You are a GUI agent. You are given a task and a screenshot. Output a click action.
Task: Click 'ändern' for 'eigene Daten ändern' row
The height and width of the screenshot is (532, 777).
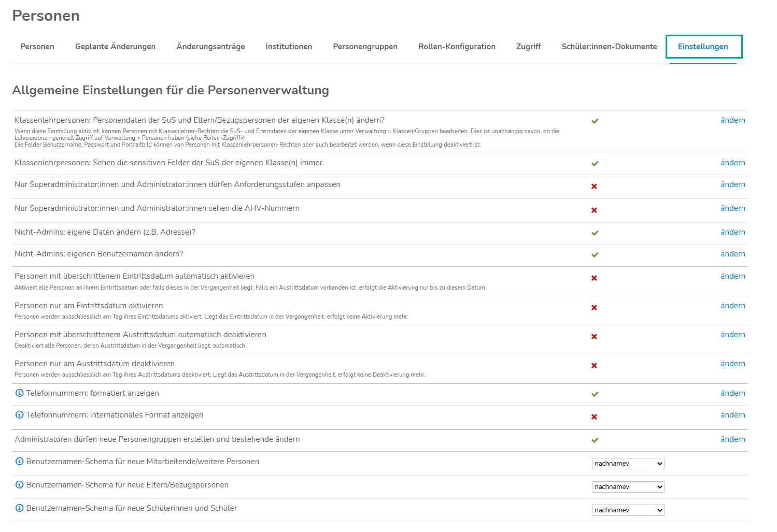(732, 232)
